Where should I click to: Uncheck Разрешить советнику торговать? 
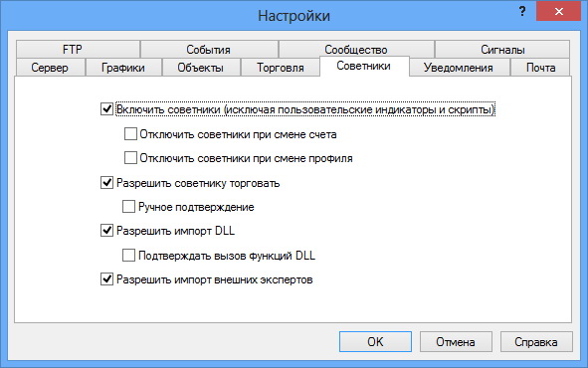[106, 183]
